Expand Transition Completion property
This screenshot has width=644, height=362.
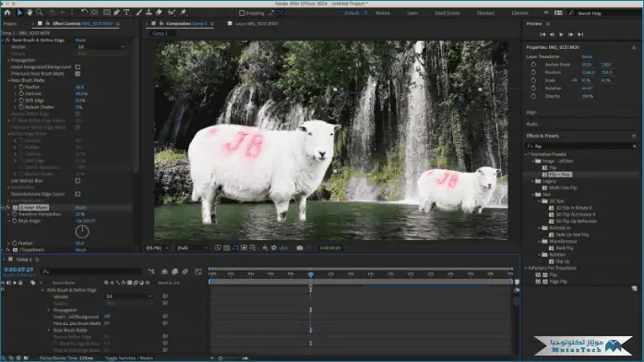[8, 214]
